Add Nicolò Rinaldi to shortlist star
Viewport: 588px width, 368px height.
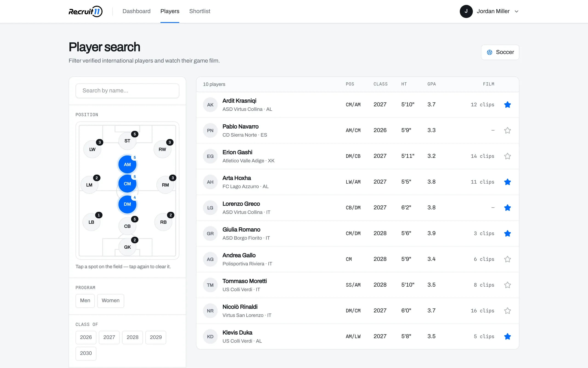coord(507,311)
